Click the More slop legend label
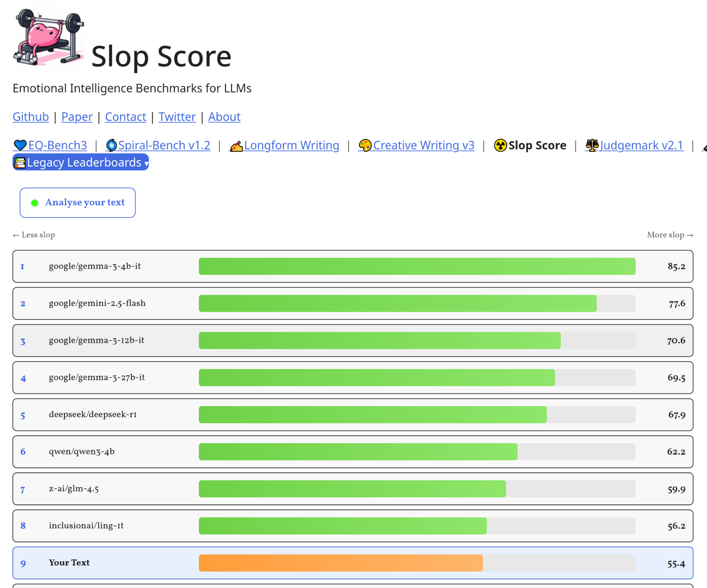 click(x=670, y=235)
